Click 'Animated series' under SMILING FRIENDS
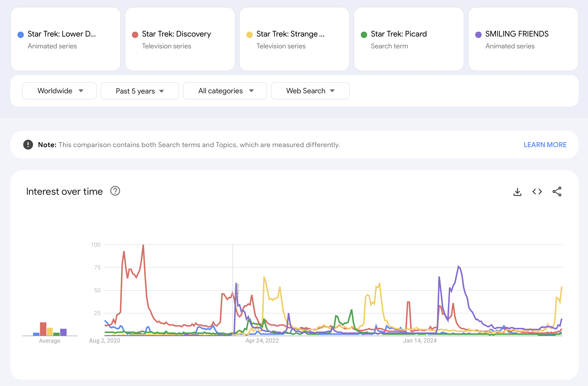The width and height of the screenshot is (588, 386). tap(510, 46)
